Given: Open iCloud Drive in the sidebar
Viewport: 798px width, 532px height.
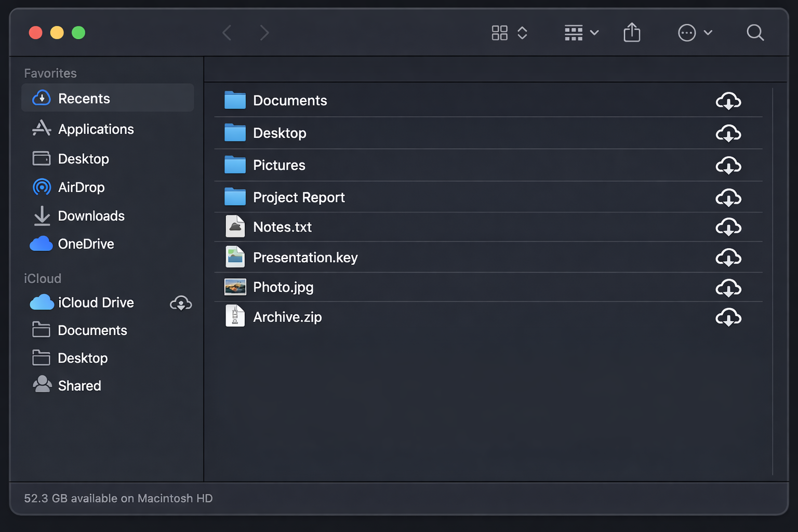Looking at the screenshot, I should click(x=108, y=302).
